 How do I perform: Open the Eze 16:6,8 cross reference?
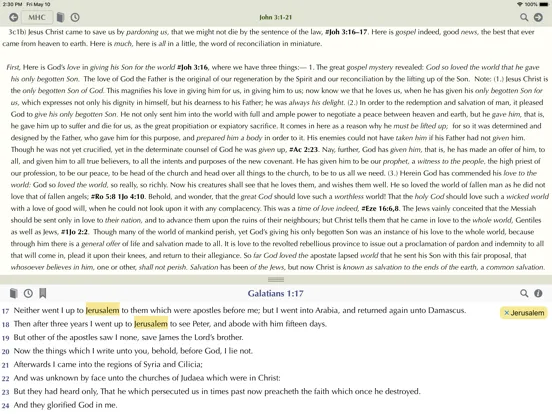coord(380,208)
